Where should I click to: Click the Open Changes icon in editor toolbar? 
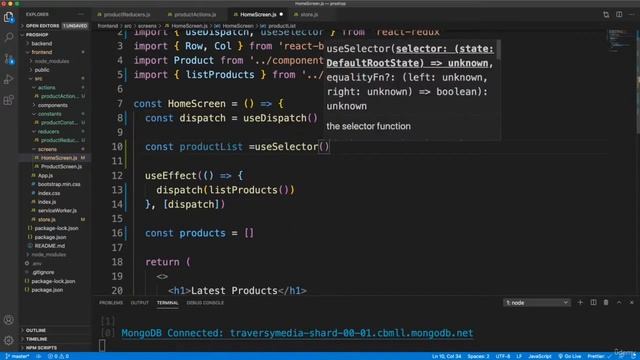(606, 14)
